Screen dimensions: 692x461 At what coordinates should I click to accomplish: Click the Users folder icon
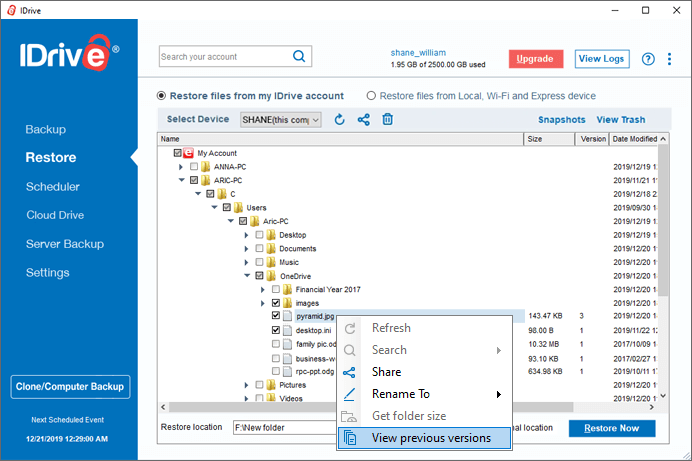pyautogui.click(x=238, y=208)
